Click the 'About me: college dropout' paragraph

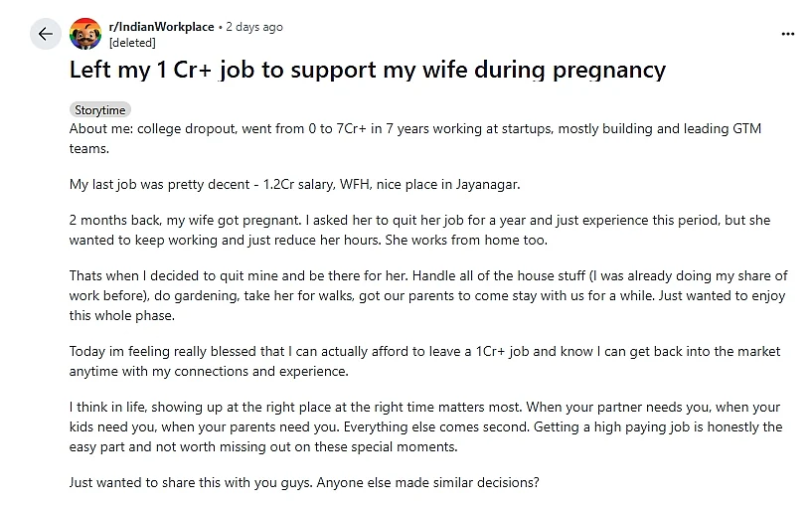(415, 138)
